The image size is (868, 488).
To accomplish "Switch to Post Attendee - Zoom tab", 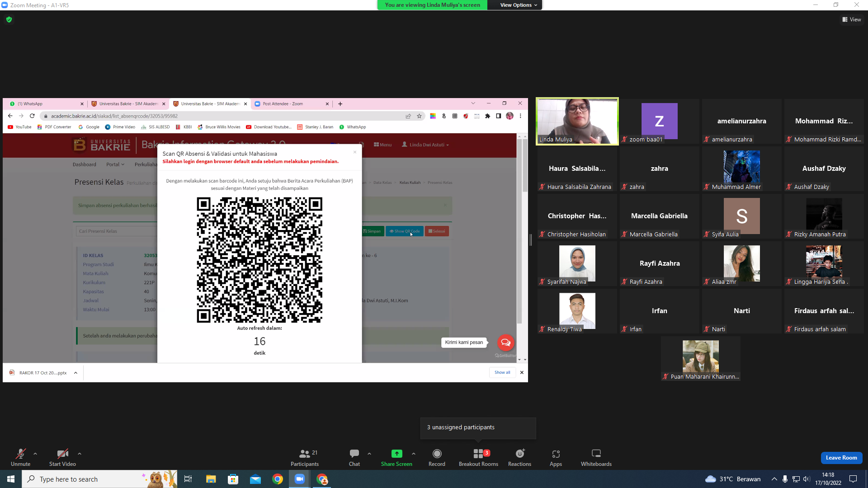I will (x=292, y=104).
